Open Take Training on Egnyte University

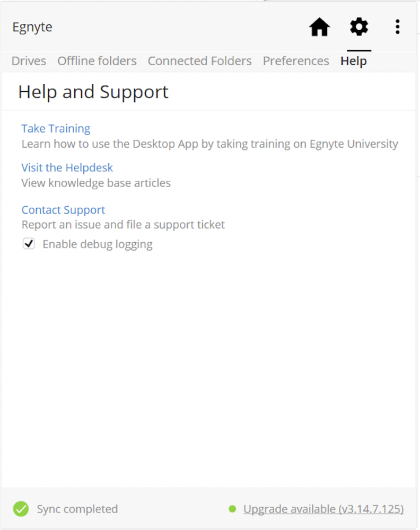click(56, 128)
